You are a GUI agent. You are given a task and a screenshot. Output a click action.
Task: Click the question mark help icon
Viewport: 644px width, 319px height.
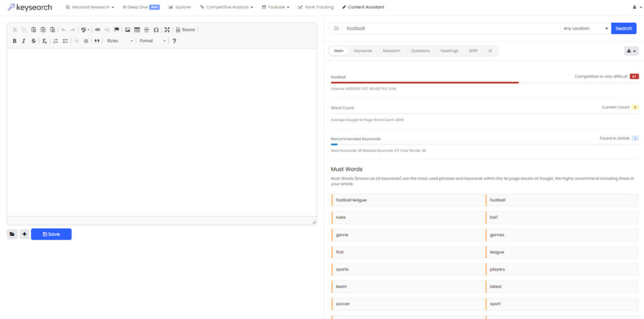174,41
